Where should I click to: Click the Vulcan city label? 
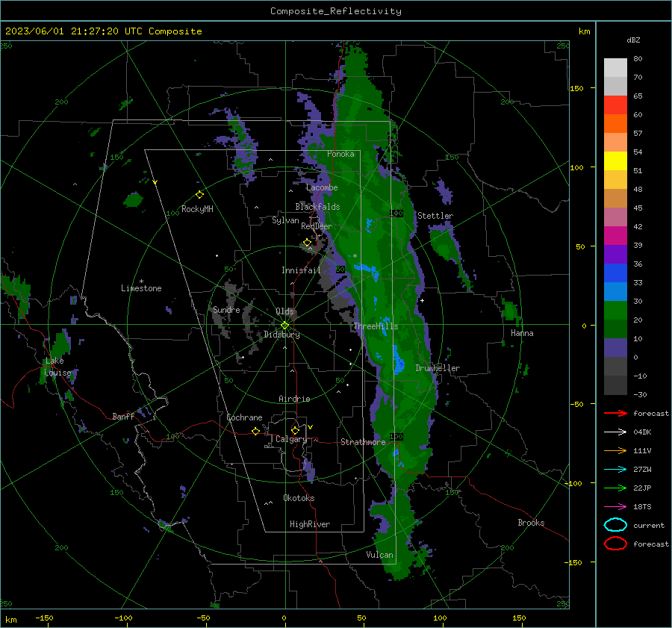tap(379, 555)
